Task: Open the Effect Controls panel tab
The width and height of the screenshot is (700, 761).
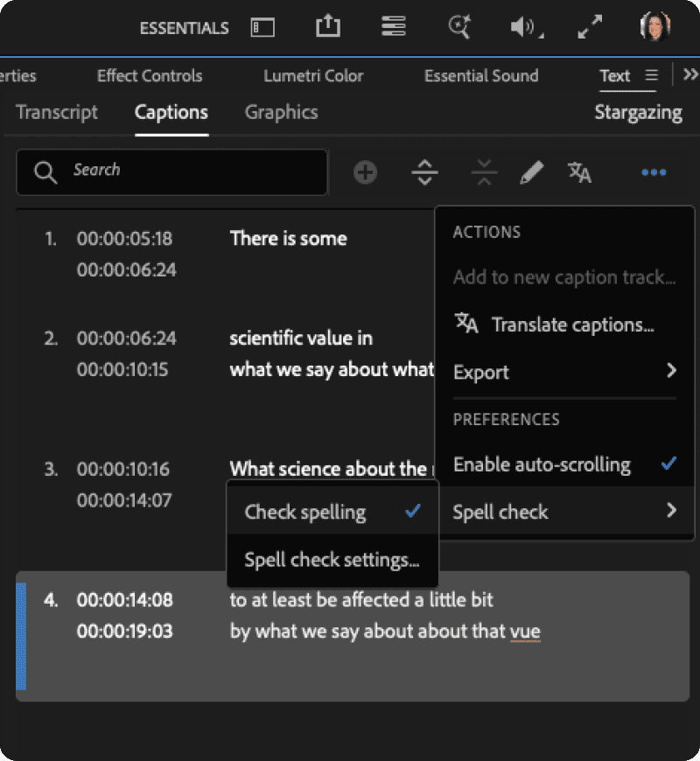Action: pyautogui.click(x=150, y=76)
